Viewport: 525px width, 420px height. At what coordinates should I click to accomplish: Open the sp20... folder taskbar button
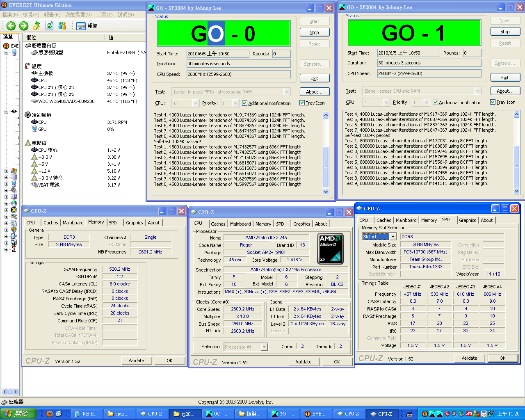point(184,414)
